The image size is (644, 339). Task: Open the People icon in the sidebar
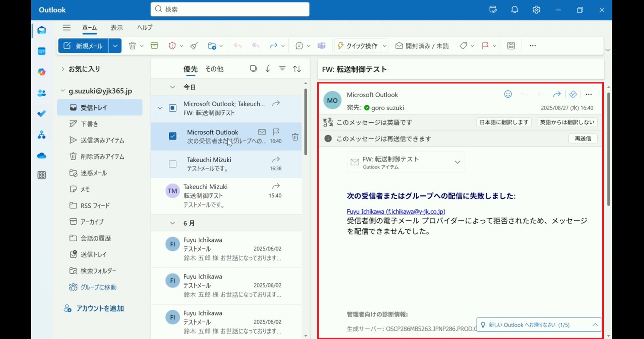click(42, 93)
